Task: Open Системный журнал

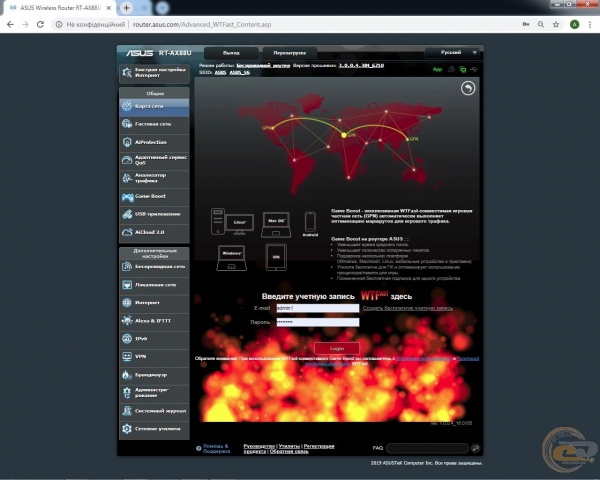Action: pos(154,411)
